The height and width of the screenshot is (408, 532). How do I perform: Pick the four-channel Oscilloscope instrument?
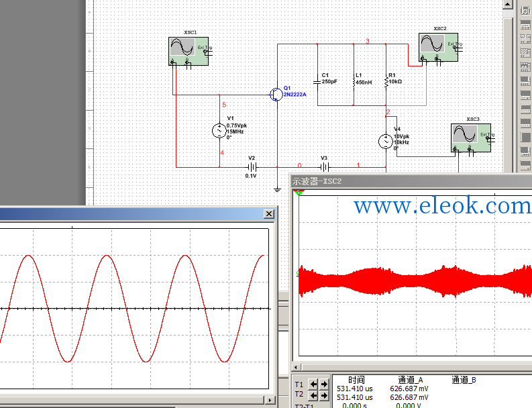[x=525, y=66]
